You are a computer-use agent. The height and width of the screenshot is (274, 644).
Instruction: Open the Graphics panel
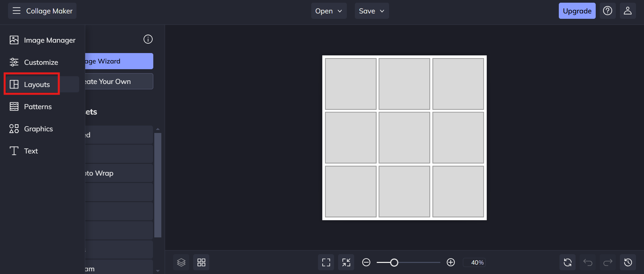tap(42, 129)
